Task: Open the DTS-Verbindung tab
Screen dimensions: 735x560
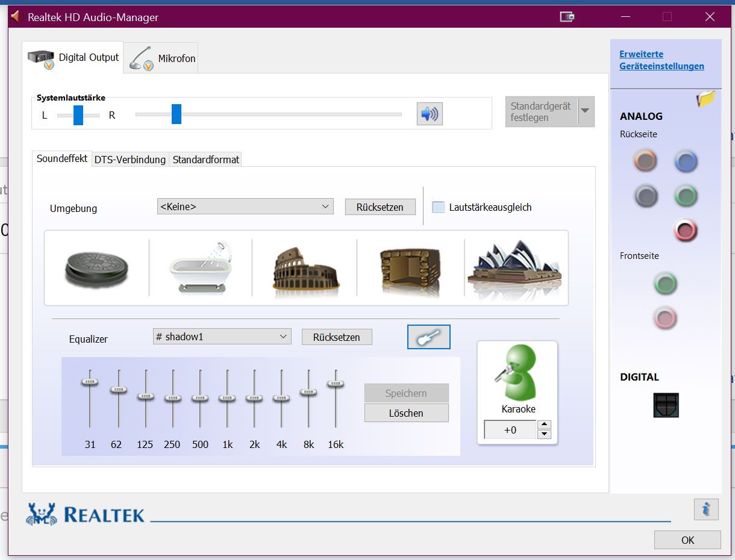Action: pos(130,160)
